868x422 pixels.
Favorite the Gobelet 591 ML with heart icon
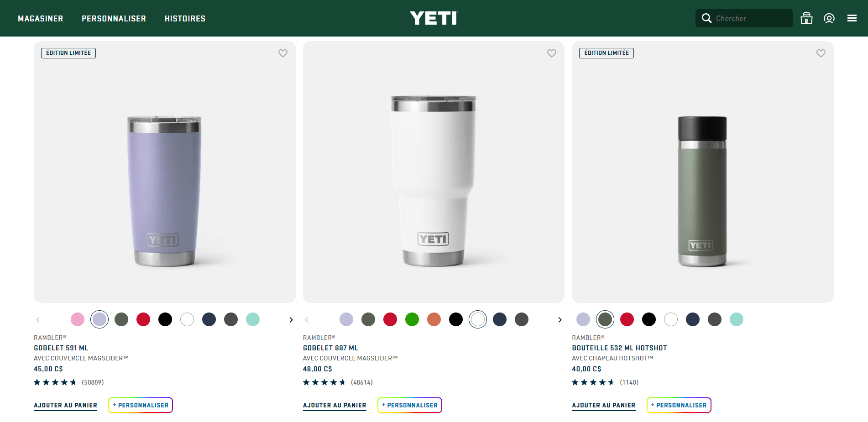[x=283, y=53]
